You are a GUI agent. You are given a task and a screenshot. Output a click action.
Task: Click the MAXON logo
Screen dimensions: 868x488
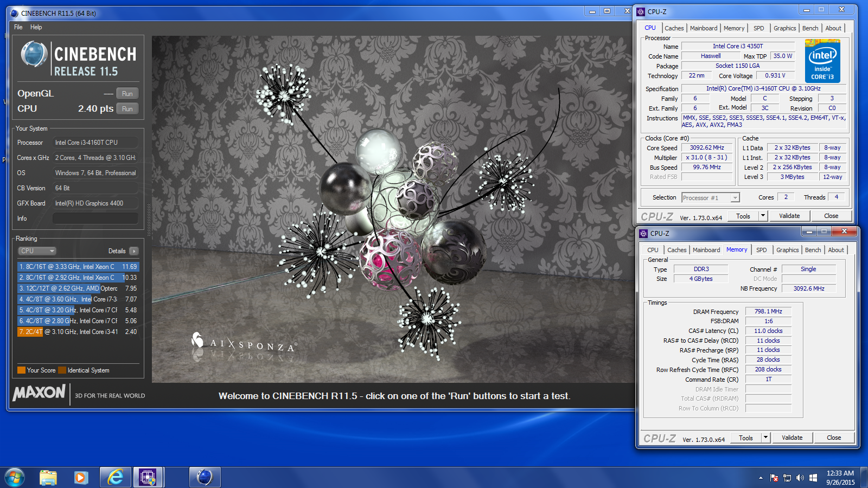tap(39, 392)
